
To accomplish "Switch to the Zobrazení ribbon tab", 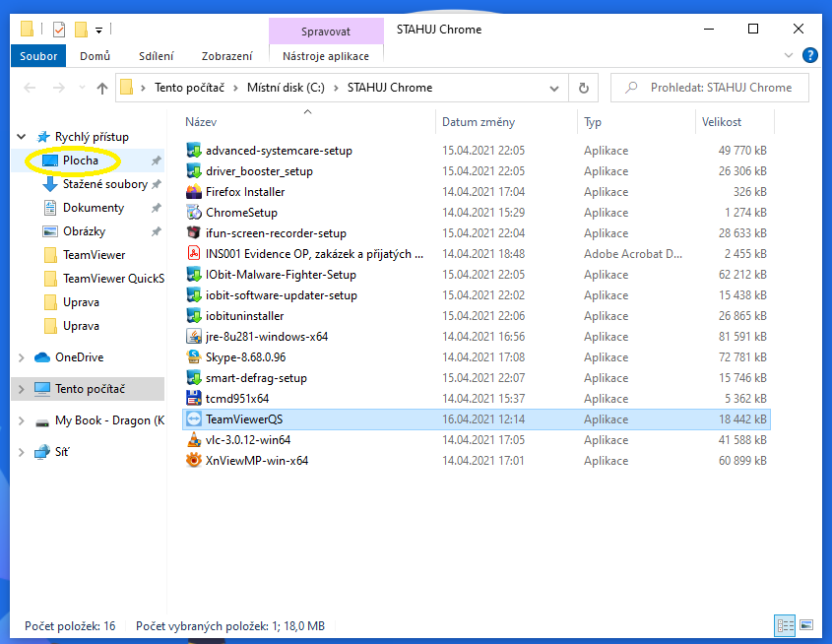I will pyautogui.click(x=226, y=56).
